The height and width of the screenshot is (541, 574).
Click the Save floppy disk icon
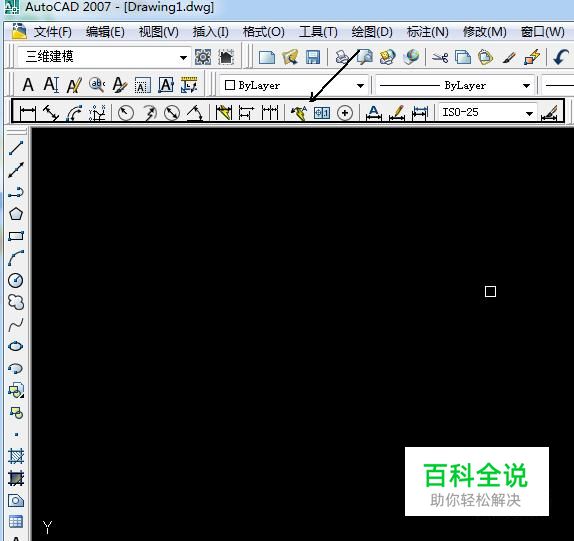pyautogui.click(x=313, y=57)
